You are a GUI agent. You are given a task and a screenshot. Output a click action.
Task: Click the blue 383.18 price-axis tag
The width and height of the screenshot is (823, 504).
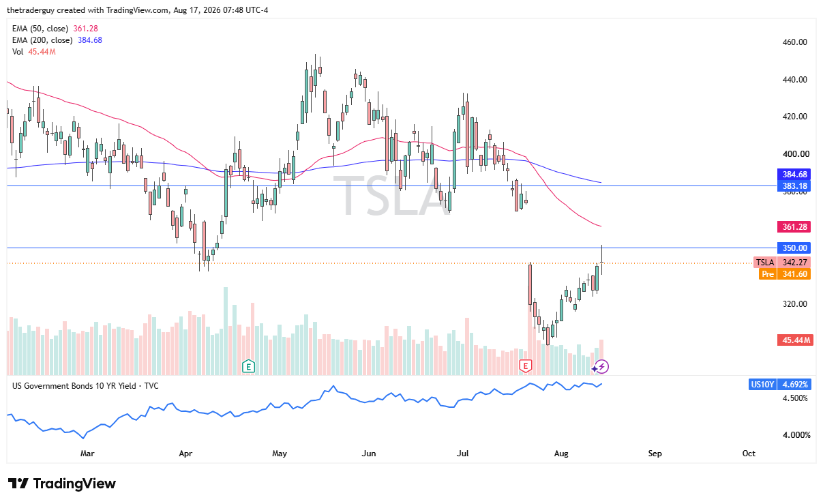click(x=794, y=186)
